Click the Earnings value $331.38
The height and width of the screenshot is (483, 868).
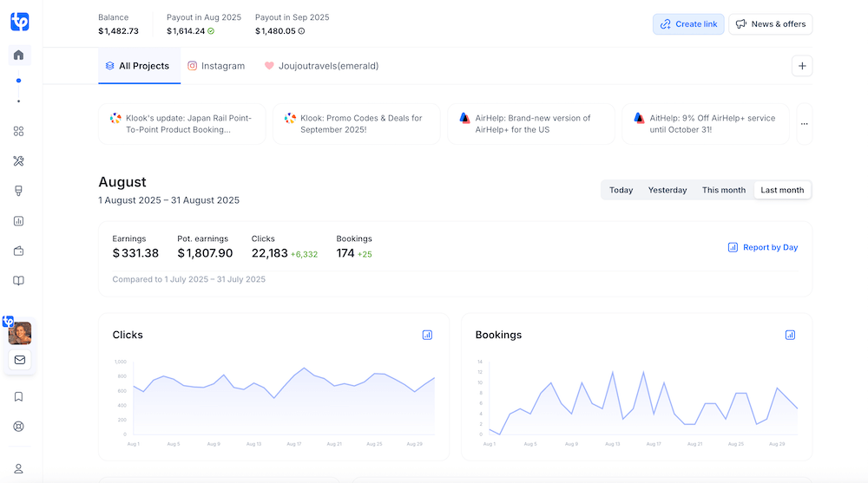point(135,253)
